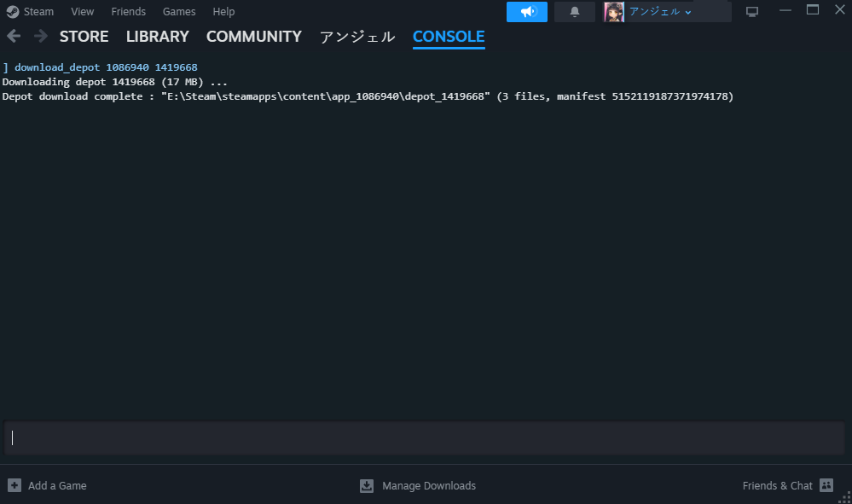Switch to Big Picture mode icon

point(752,12)
